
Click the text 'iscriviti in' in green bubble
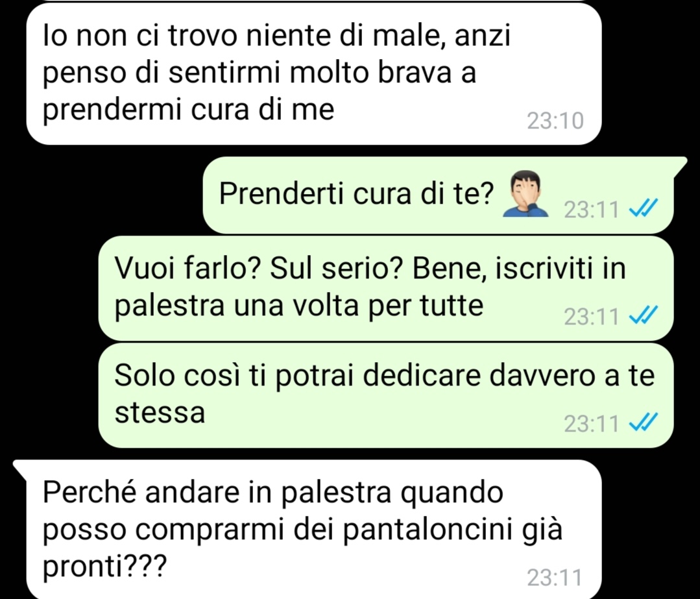click(x=560, y=268)
